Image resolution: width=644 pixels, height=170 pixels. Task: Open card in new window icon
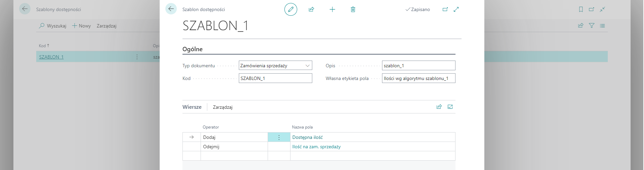coord(445,9)
